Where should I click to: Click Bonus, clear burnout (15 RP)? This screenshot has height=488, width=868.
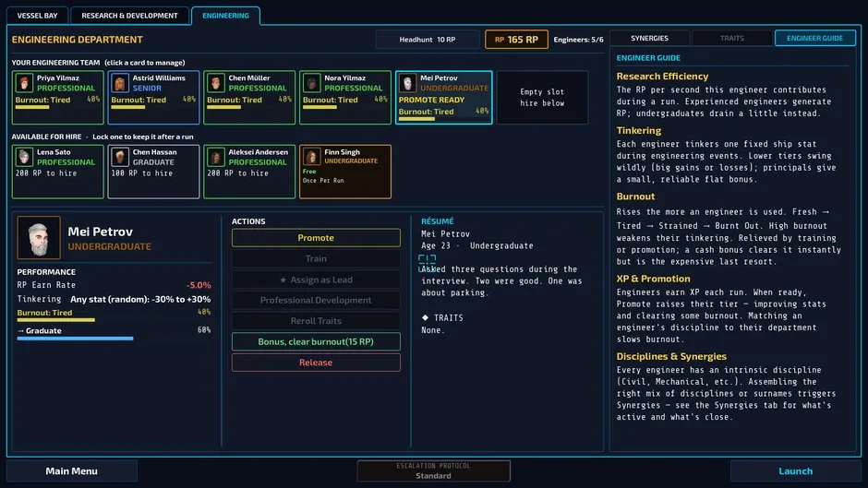(316, 341)
